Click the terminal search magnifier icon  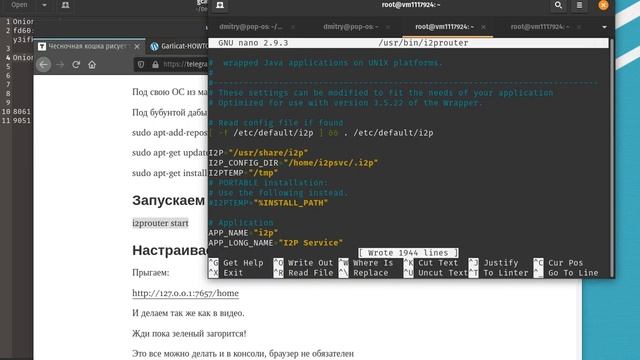[x=558, y=5]
